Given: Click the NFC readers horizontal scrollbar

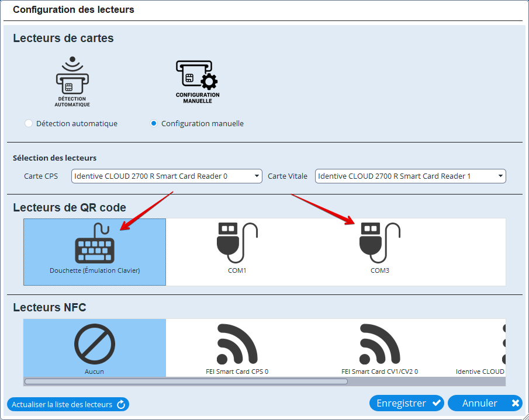Looking at the screenshot, I should point(186,381).
